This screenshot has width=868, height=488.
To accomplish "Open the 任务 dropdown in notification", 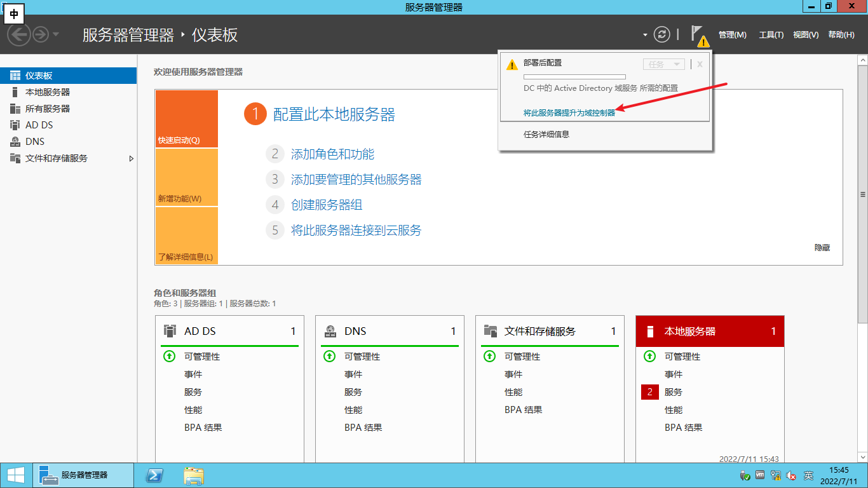I will click(x=664, y=64).
